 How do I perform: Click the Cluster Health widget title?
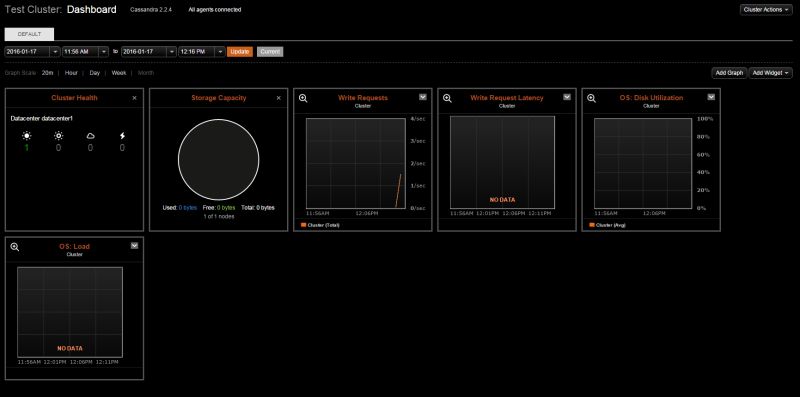[74, 97]
